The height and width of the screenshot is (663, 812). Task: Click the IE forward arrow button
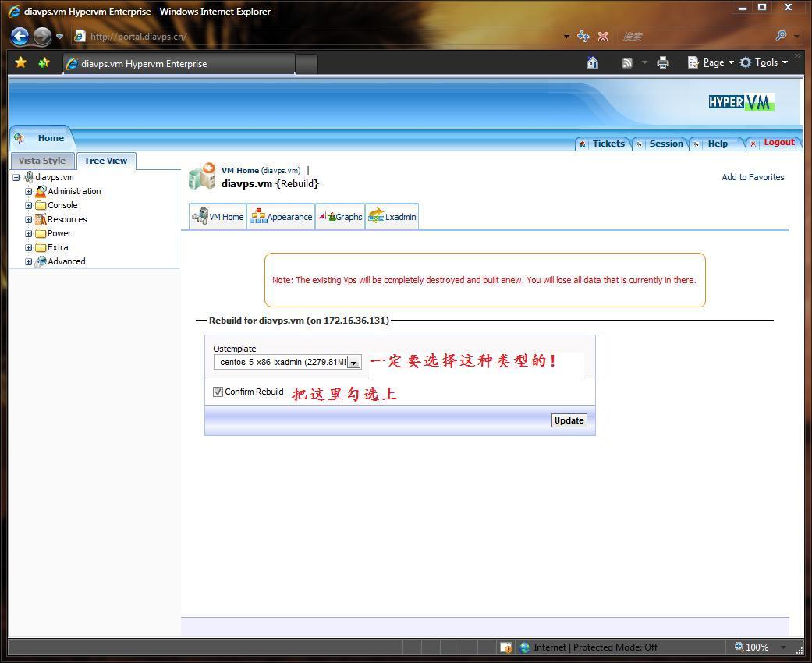[42, 36]
